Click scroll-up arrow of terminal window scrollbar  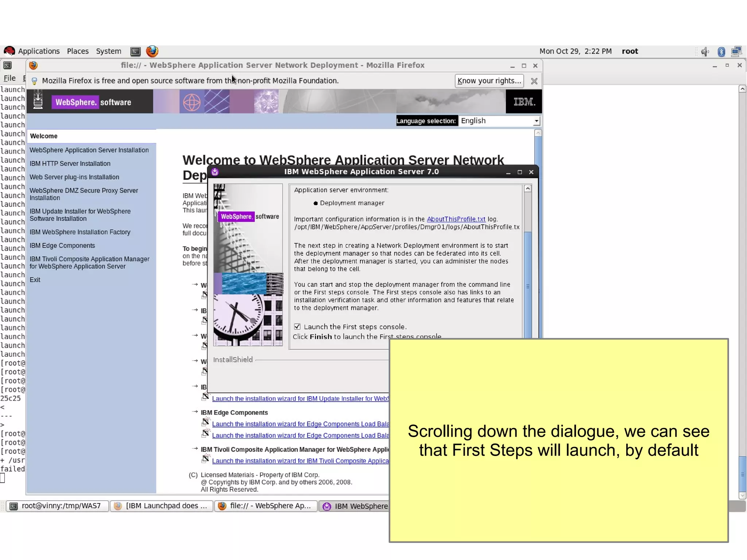click(x=742, y=89)
